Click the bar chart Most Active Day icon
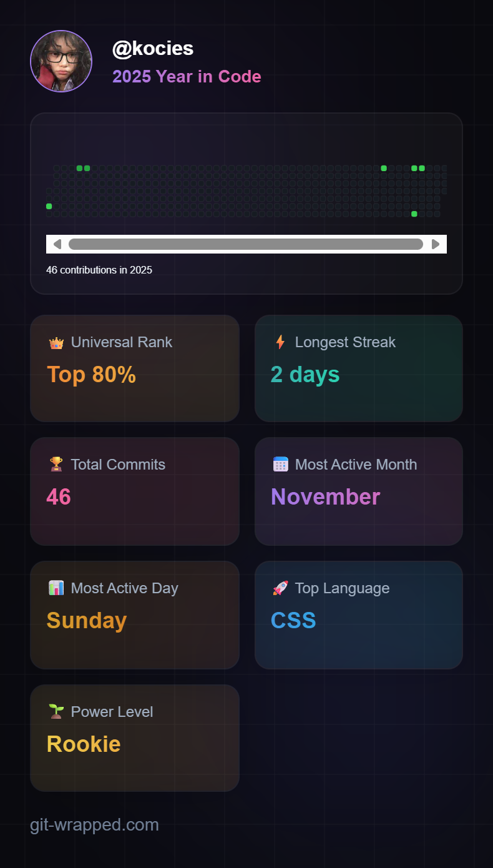The height and width of the screenshot is (868, 493). click(57, 588)
